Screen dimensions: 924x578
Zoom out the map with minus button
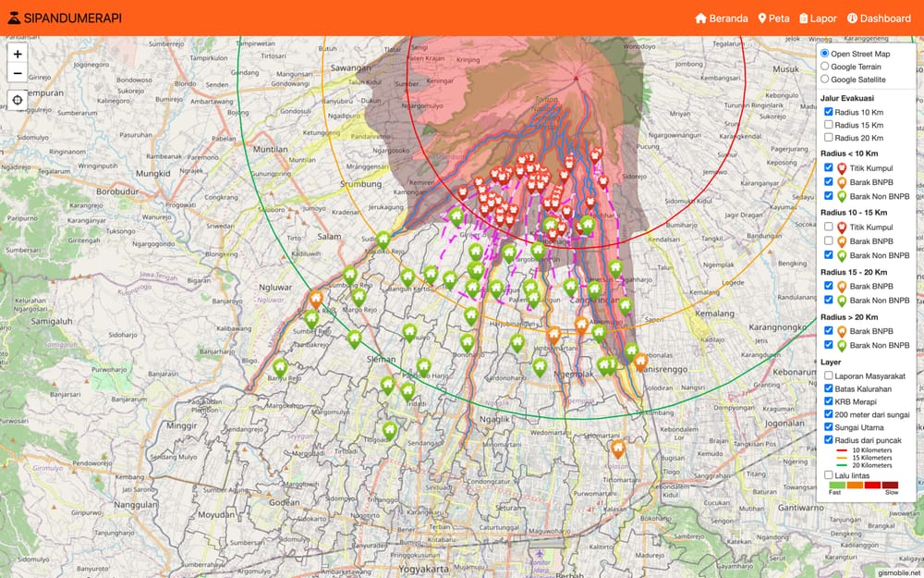pyautogui.click(x=18, y=73)
